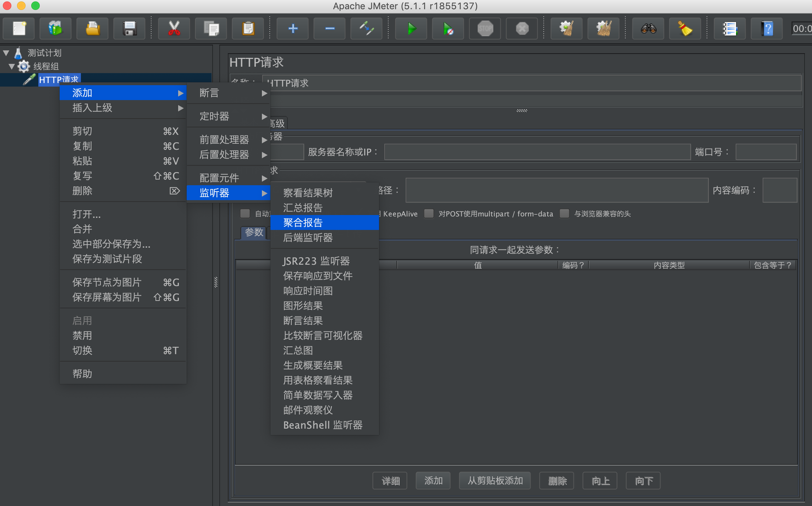Click the Function Helper list icon
Screen dimensions: 812x506
pos(730,28)
